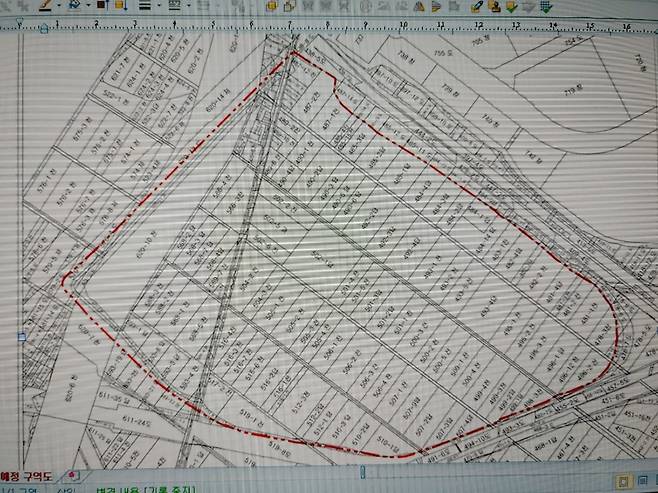
Task: Expand the line thickness dropdown arrow
Action: 158,5
